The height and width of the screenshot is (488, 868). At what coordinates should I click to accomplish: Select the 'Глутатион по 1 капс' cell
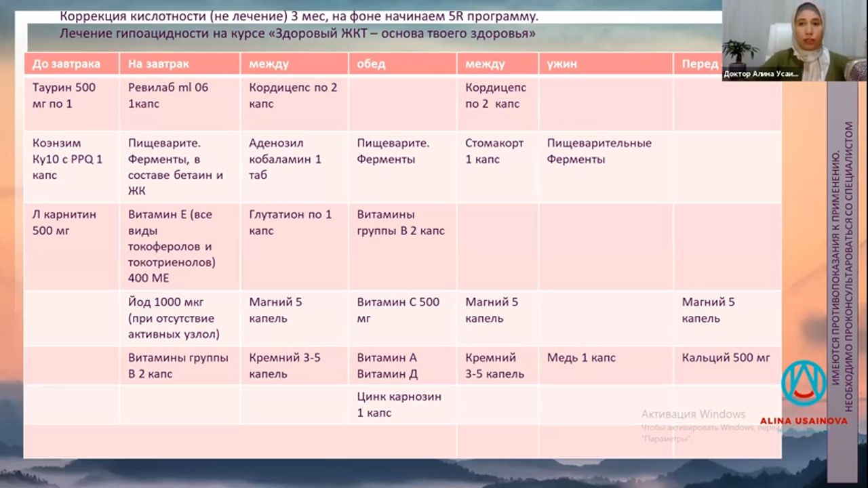coord(290,222)
